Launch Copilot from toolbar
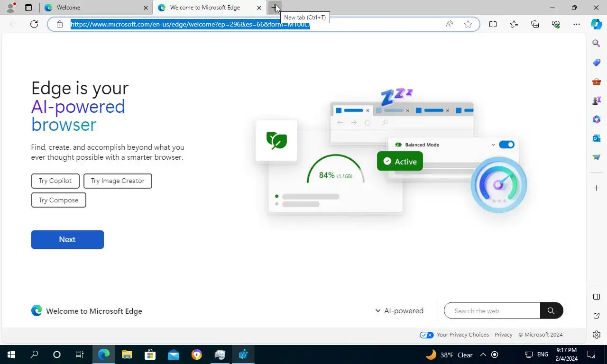 click(x=597, y=24)
